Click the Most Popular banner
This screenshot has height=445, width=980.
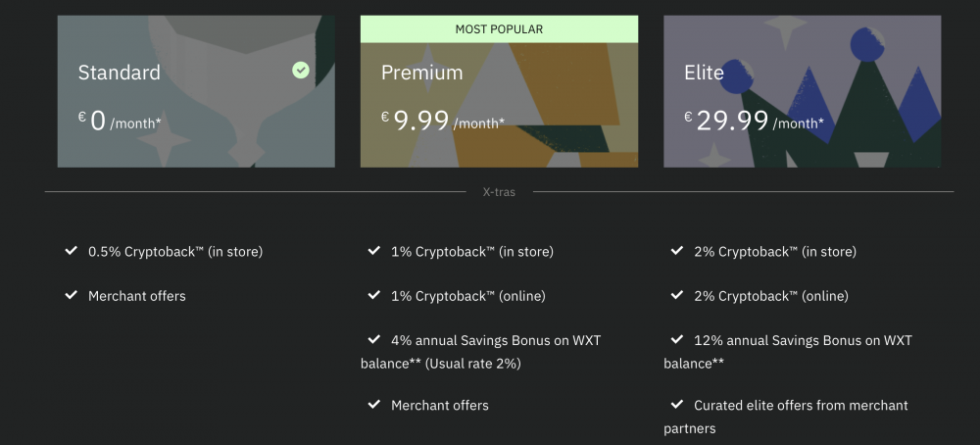point(499,29)
